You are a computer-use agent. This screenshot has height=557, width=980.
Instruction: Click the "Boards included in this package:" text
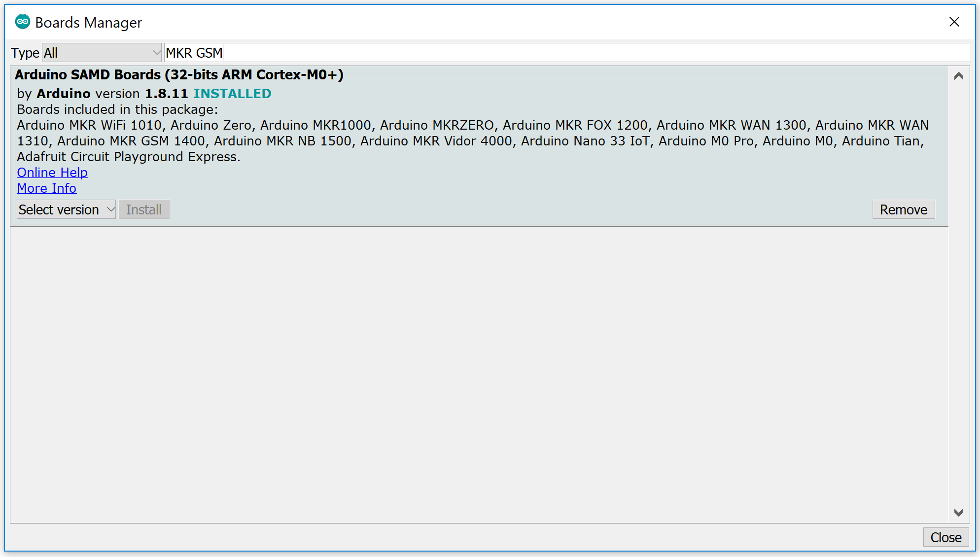coord(117,109)
